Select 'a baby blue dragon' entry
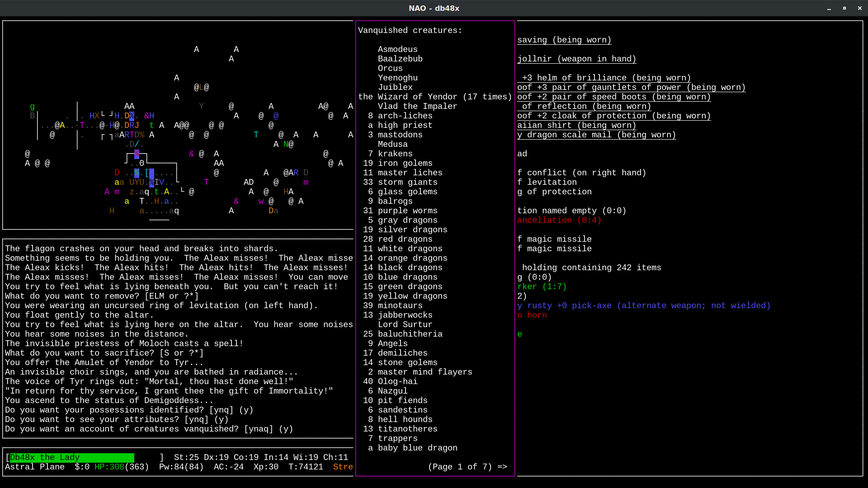This screenshot has width=868, height=488. click(413, 448)
